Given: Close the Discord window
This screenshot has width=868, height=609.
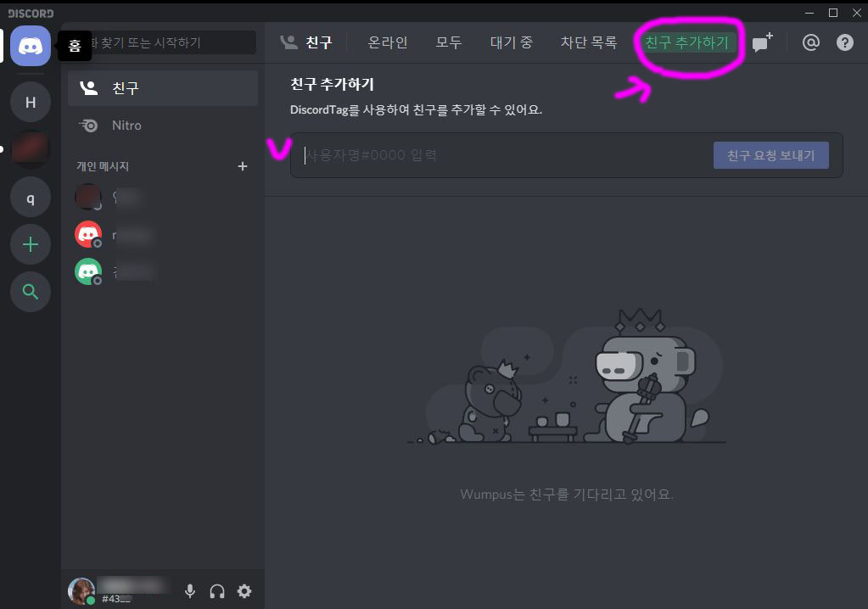Looking at the screenshot, I should [856, 13].
